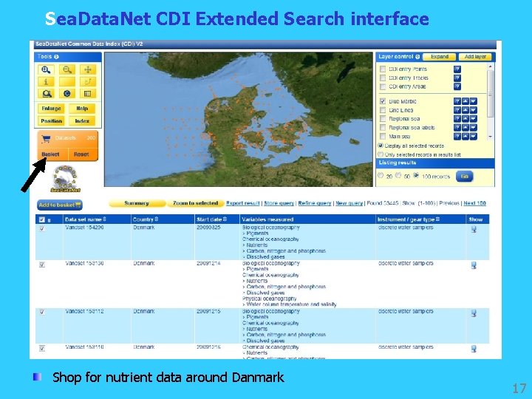Click Expand in Layer control
532x399 pixels.
click(x=440, y=57)
